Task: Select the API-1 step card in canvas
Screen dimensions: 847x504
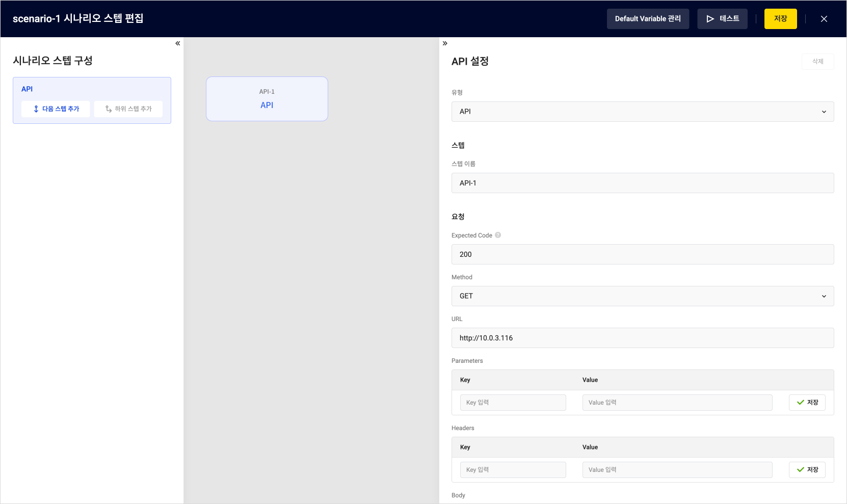Action: coord(267,99)
